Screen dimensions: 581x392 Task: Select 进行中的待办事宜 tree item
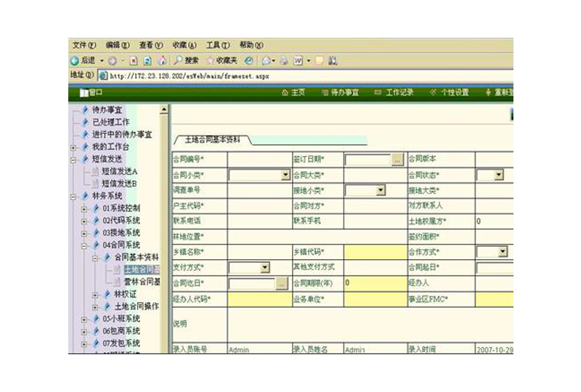(122, 134)
